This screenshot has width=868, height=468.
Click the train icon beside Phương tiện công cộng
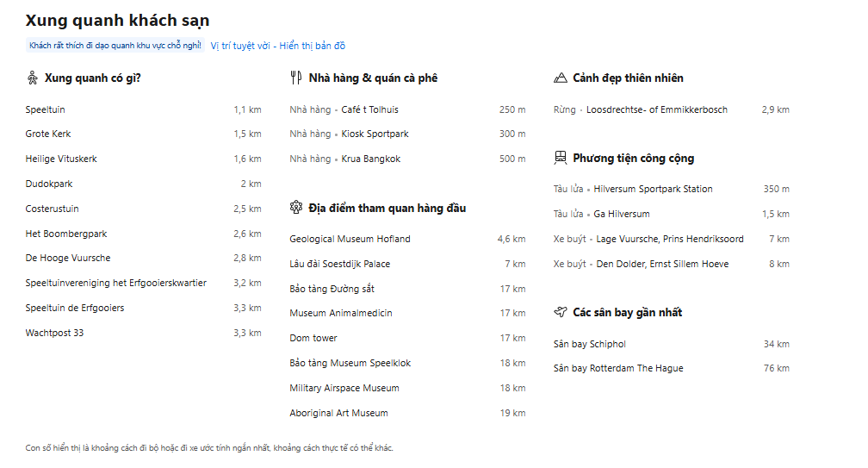560,159
